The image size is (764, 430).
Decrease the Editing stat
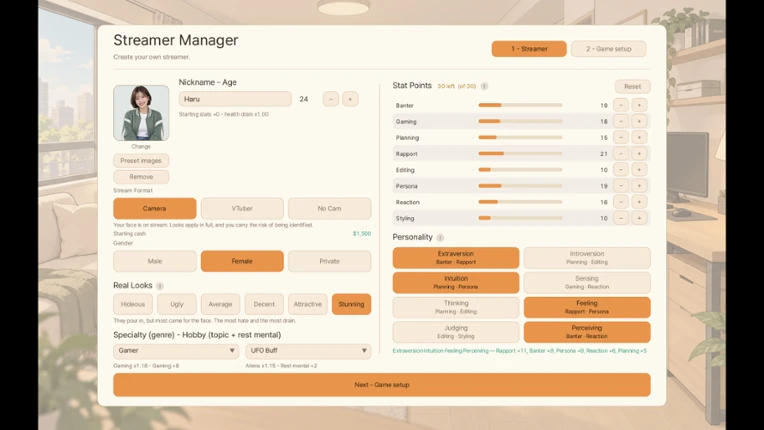(621, 169)
